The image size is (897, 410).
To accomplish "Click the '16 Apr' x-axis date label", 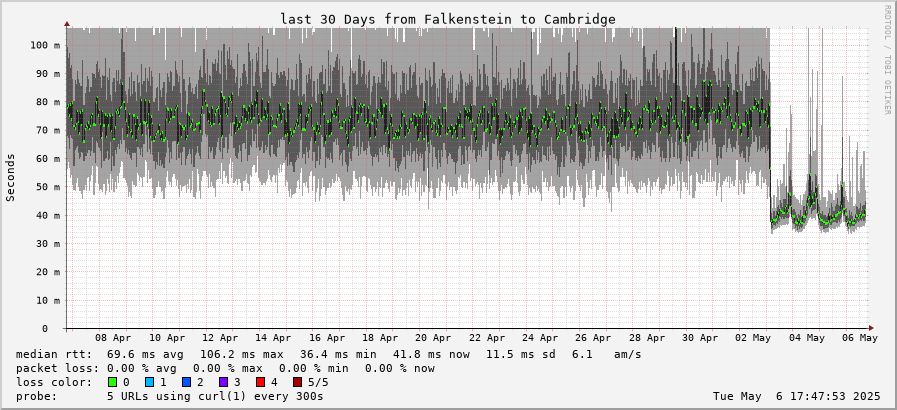I will pos(328,338).
